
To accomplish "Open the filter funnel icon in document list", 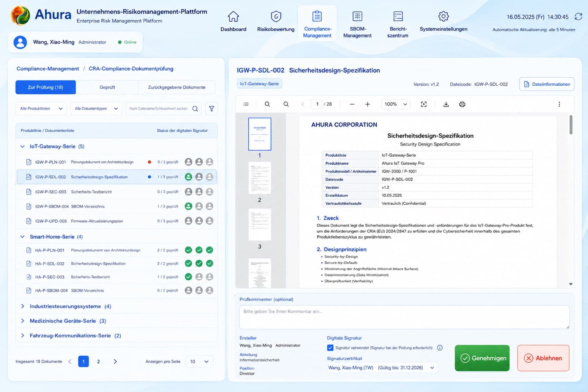I will click(211, 108).
